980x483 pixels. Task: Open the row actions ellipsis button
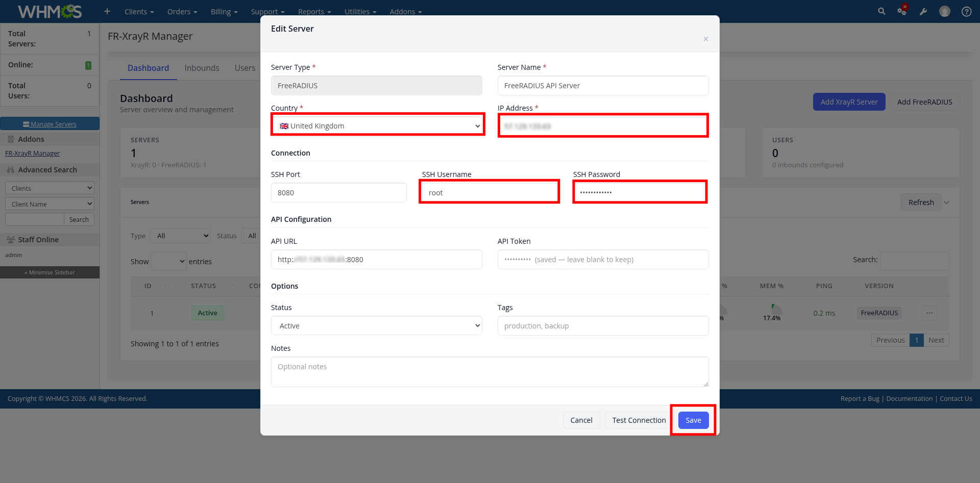[x=929, y=313]
